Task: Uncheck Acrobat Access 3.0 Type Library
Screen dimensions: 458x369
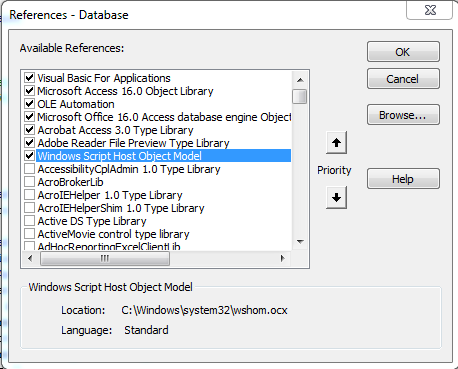Action: point(29,130)
